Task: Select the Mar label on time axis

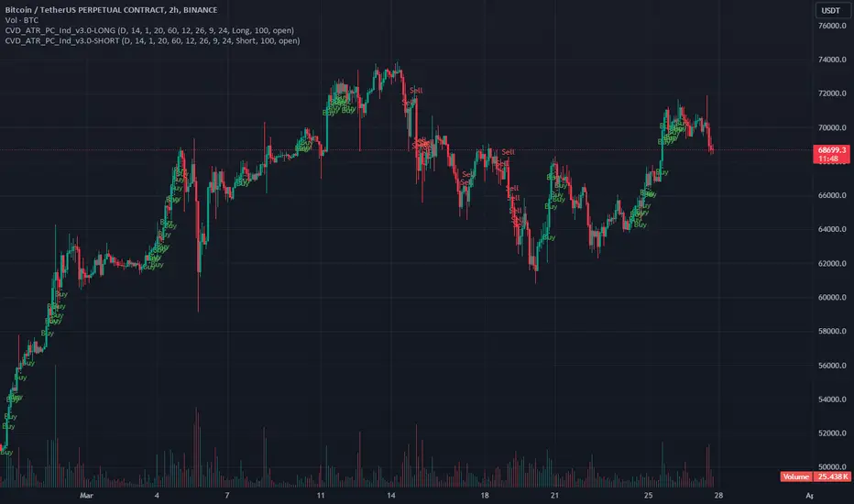Action: 87,495
